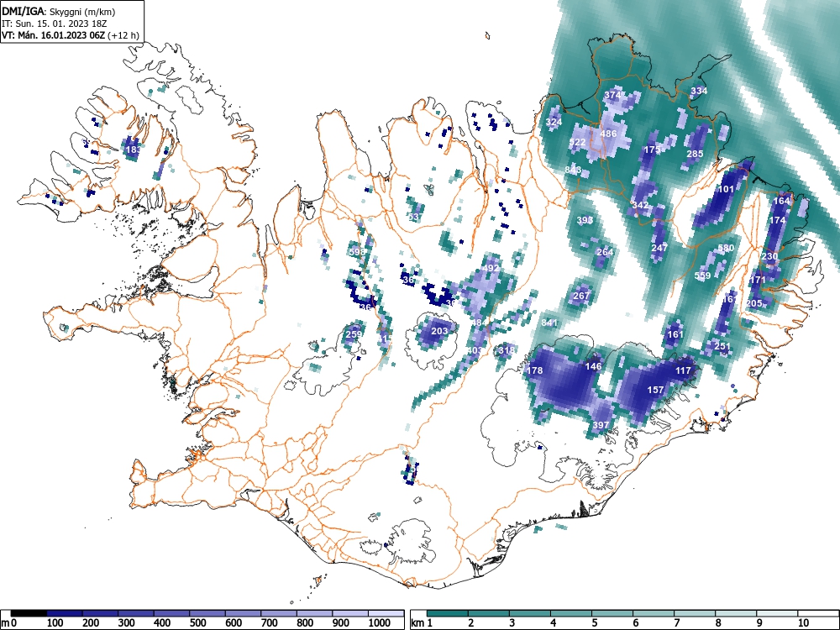Select the value 203 on Hofsjökull

click(x=439, y=331)
